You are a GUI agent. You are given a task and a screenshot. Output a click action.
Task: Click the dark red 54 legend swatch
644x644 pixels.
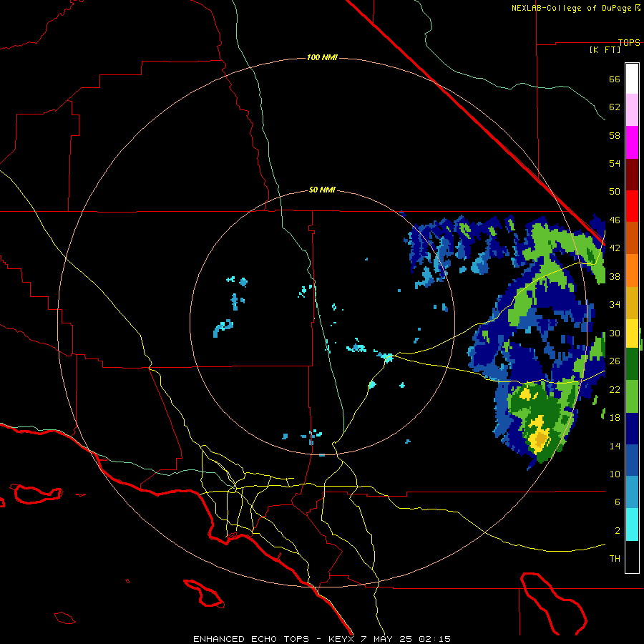632,175
